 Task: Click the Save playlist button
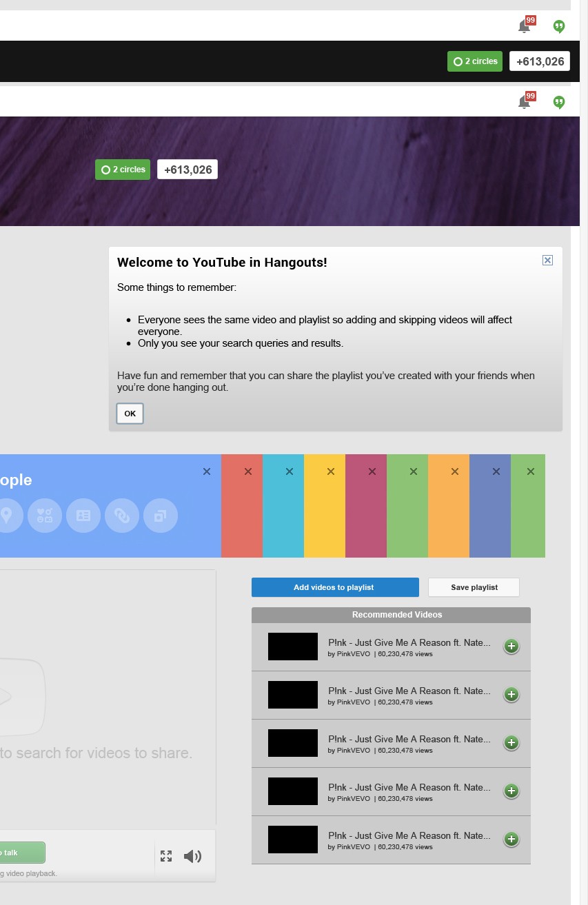(474, 587)
